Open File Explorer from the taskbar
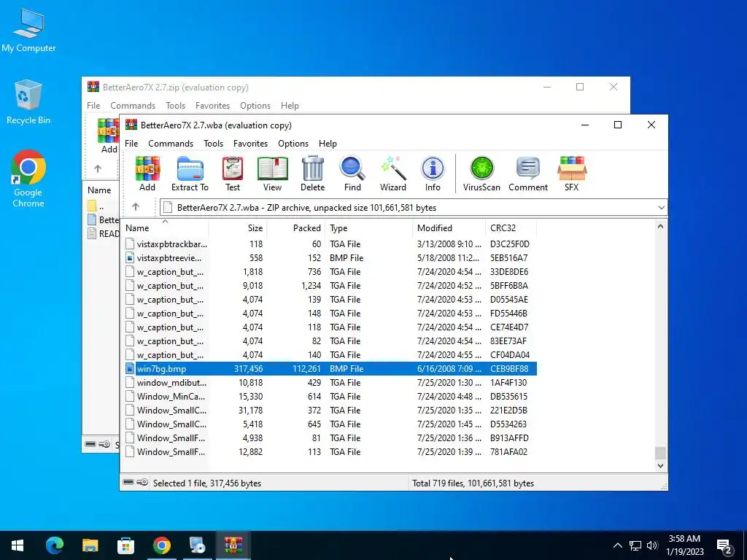The height and width of the screenshot is (560, 747). point(90,545)
